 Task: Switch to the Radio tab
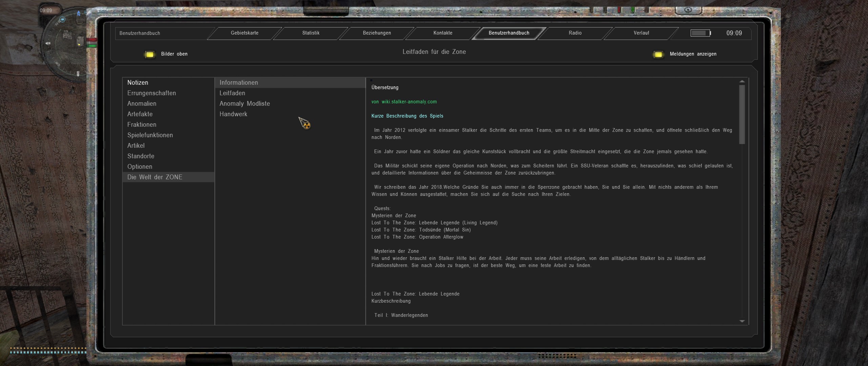point(575,33)
